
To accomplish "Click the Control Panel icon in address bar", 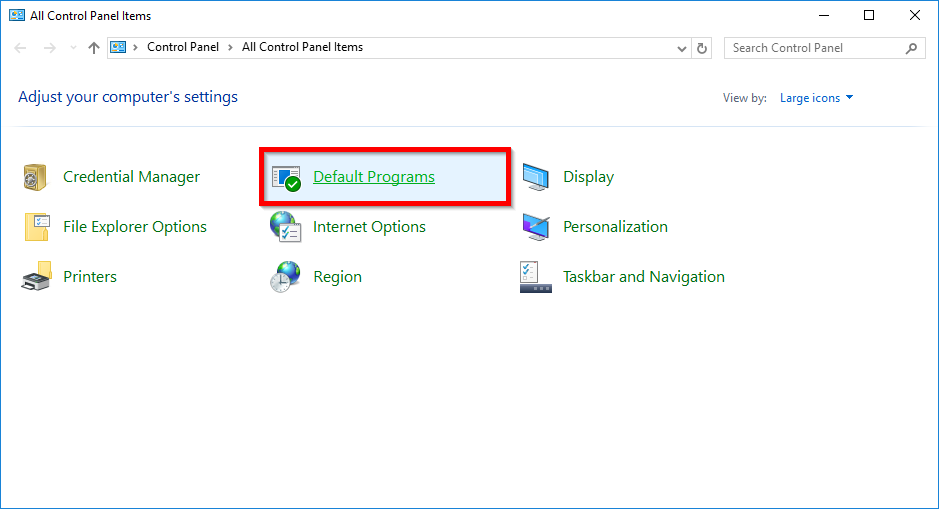I will pos(118,47).
